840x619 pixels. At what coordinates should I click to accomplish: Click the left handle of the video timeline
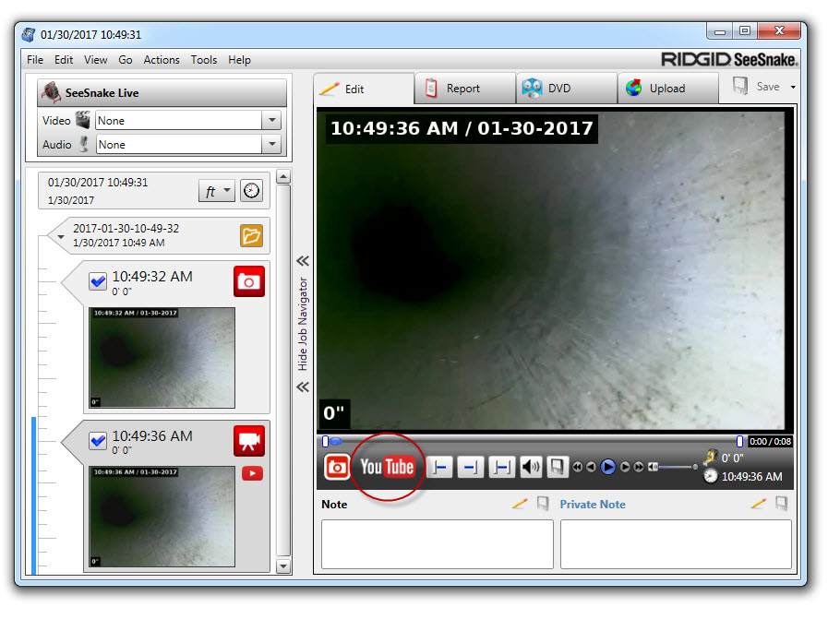(x=325, y=441)
